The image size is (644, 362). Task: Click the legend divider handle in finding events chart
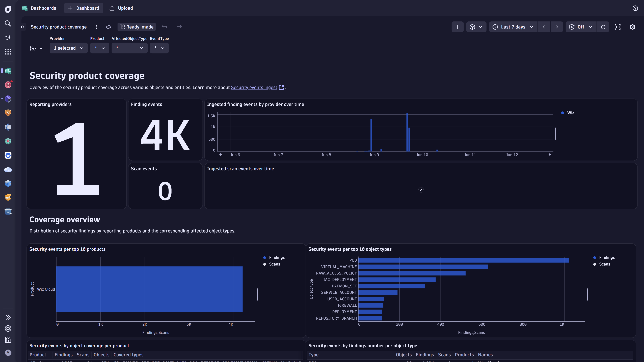coord(555,134)
